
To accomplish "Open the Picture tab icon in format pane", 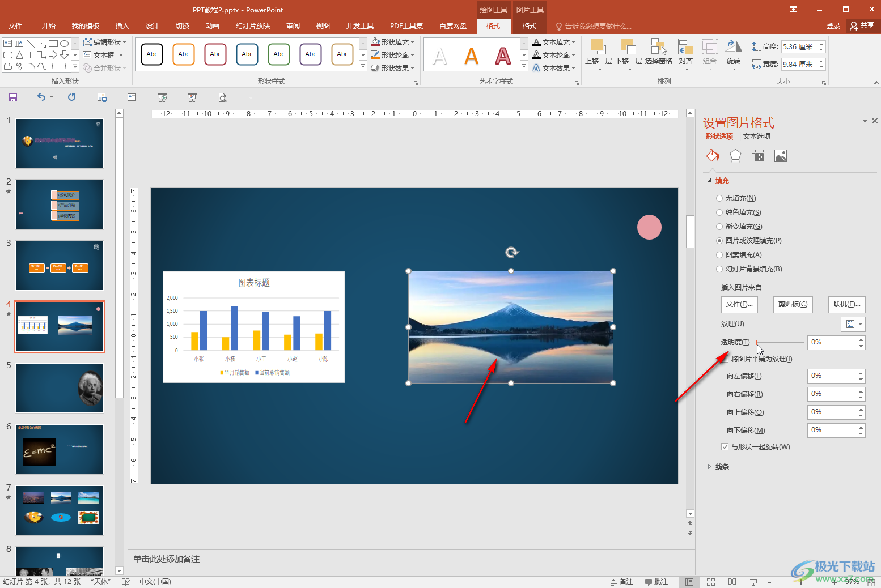I will coord(781,156).
